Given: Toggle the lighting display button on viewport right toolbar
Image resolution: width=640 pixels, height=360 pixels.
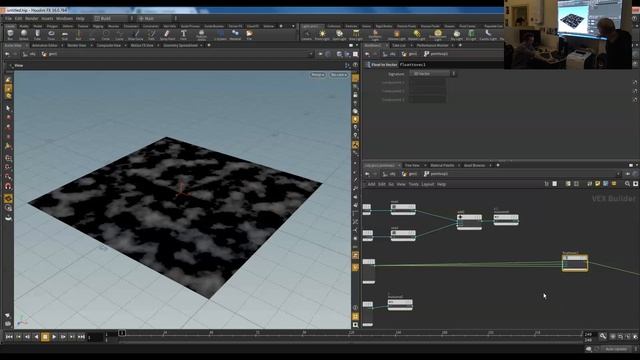Looking at the screenshot, I should click(x=356, y=120).
